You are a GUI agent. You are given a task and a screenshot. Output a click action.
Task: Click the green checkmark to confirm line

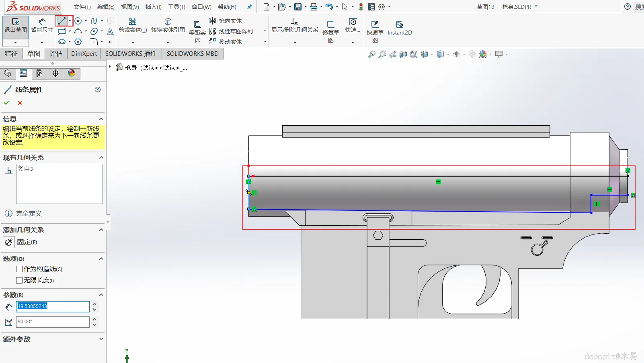[x=6, y=103]
